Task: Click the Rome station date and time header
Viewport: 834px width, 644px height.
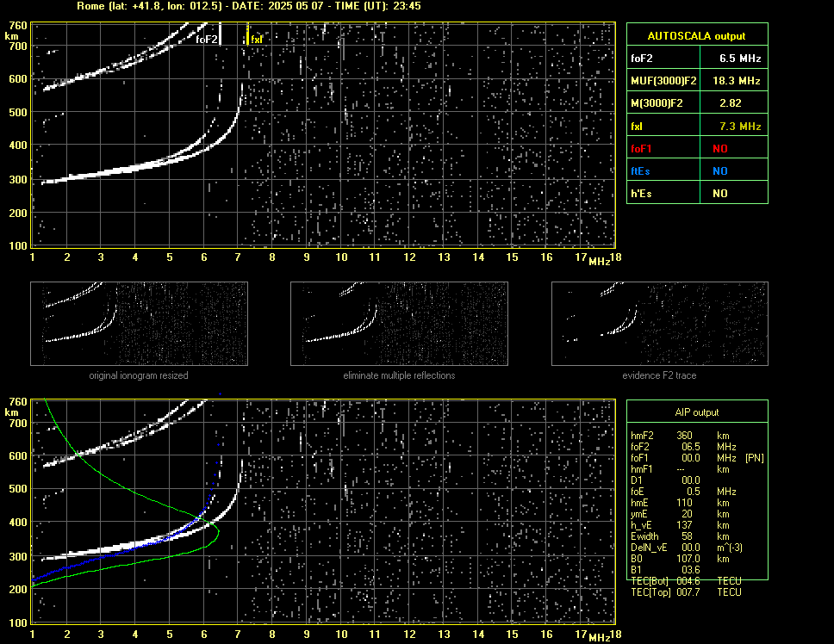Action: [248, 6]
